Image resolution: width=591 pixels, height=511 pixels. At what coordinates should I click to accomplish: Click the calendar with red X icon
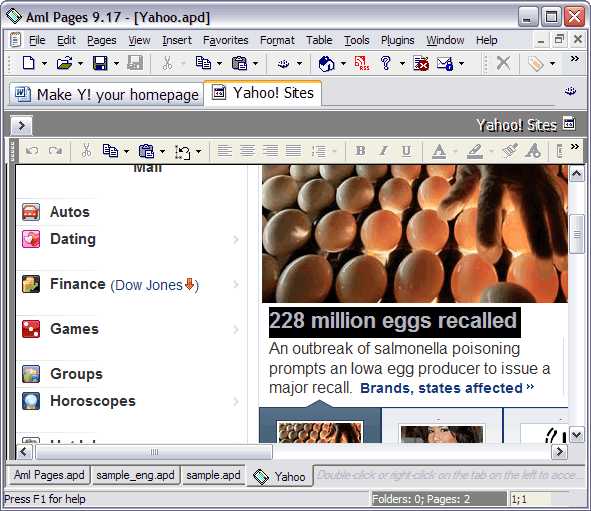[x=421, y=63]
